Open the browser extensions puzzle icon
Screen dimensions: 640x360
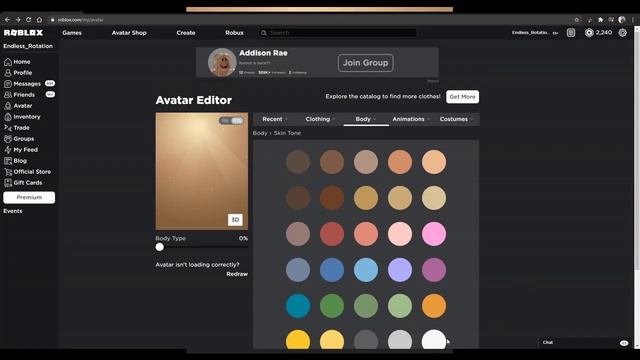coord(600,20)
